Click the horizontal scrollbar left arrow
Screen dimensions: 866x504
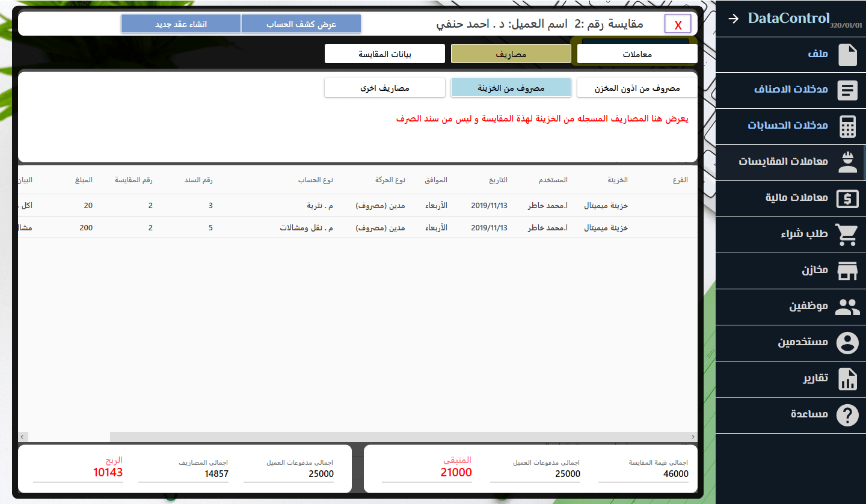(22, 437)
